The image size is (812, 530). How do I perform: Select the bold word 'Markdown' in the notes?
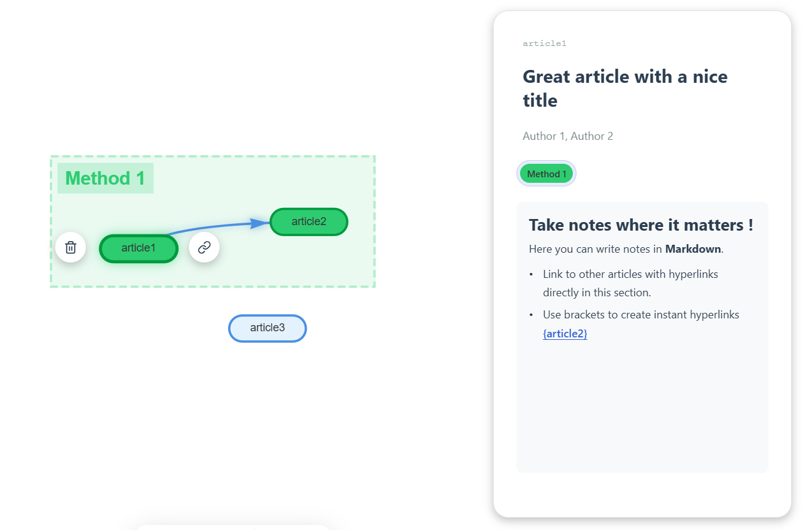(692, 248)
